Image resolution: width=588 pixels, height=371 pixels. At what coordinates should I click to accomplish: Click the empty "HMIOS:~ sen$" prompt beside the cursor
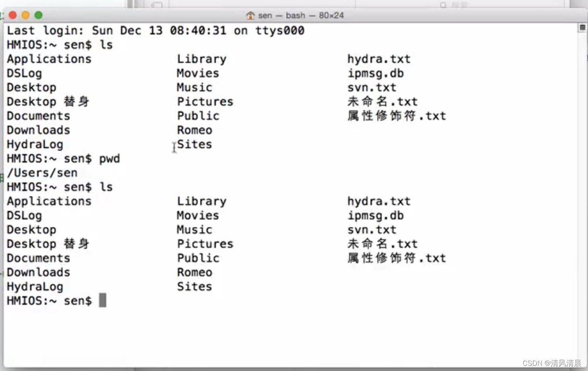coord(49,300)
